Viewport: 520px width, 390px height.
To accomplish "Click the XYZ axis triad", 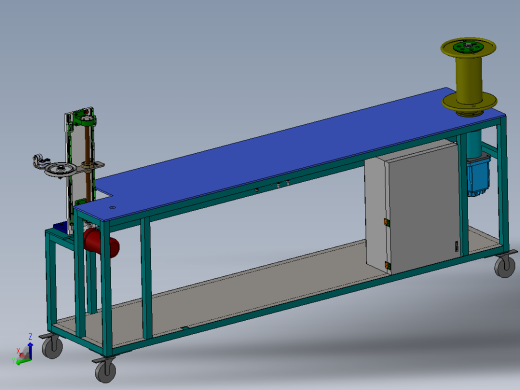I will click(x=23, y=349).
